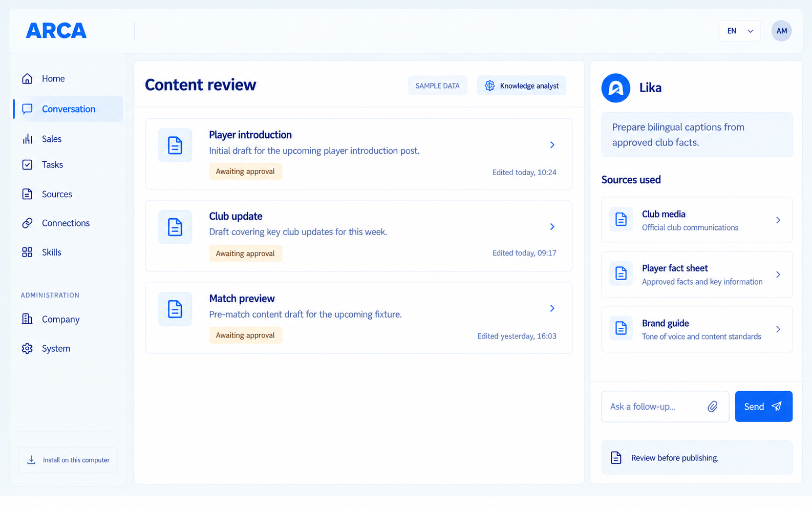The image size is (812, 508).
Task: Click the Connections link icon
Action: click(x=27, y=223)
